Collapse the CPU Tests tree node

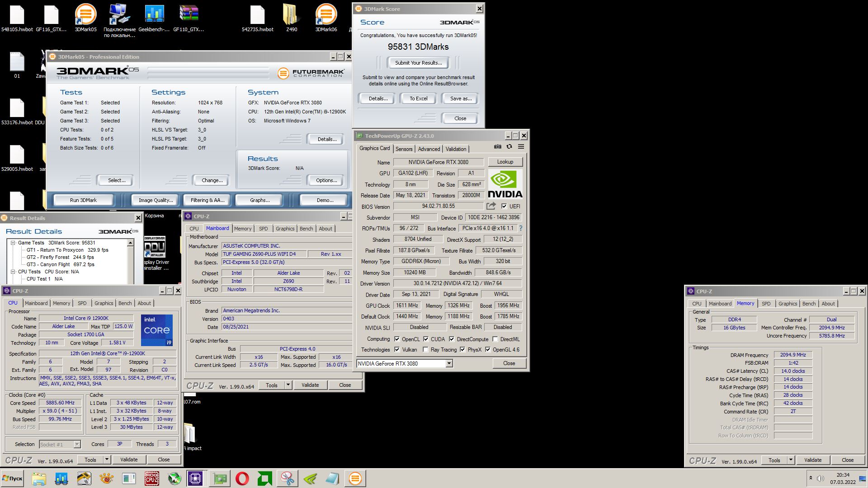(x=13, y=272)
